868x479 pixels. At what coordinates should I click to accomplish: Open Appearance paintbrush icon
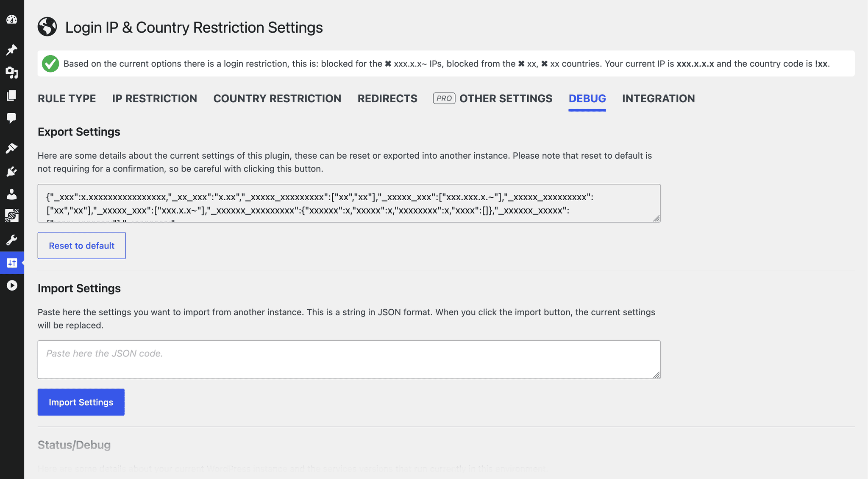pos(12,148)
